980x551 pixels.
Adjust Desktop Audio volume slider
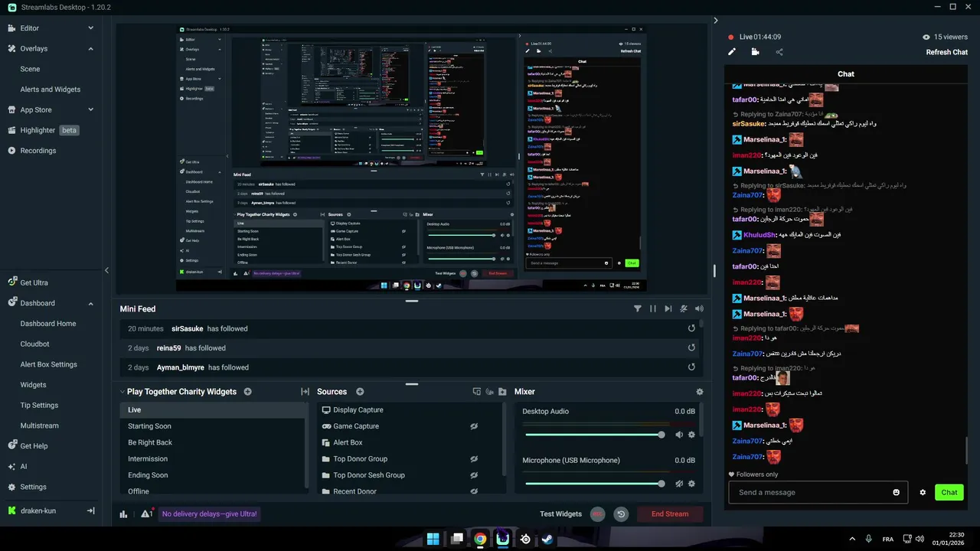pos(594,435)
